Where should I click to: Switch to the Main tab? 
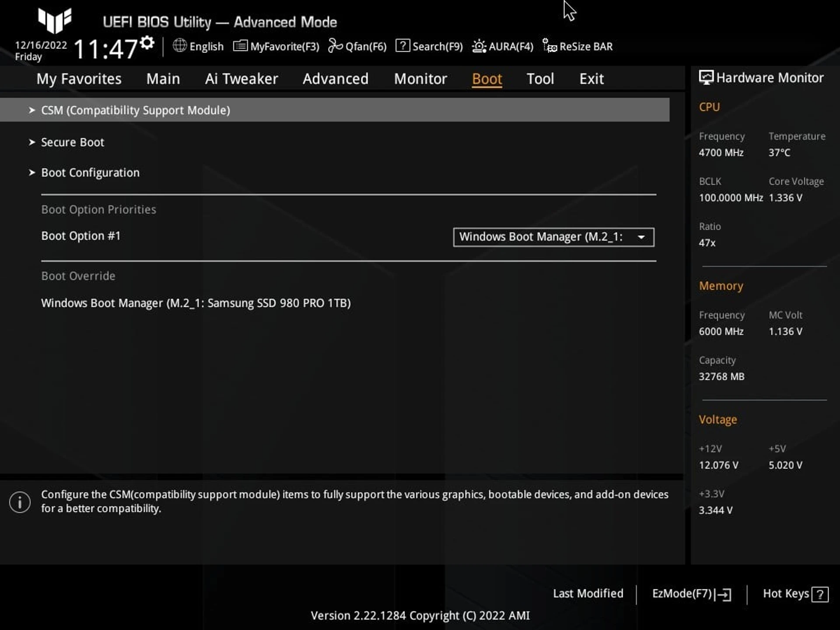(x=163, y=79)
